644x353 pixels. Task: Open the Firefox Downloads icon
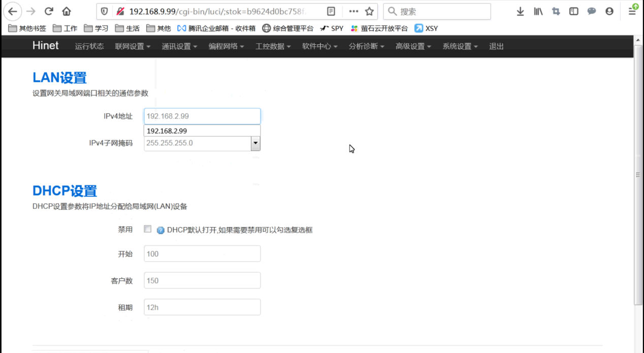click(x=520, y=11)
